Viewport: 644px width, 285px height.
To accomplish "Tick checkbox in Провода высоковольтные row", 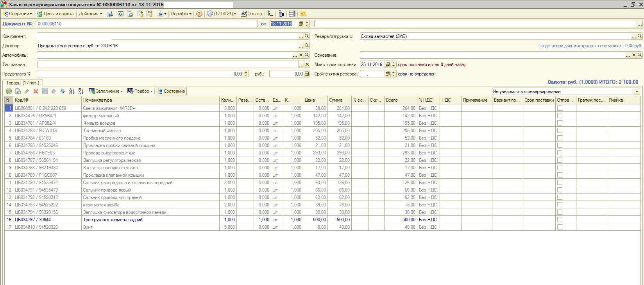I will pos(560,153).
